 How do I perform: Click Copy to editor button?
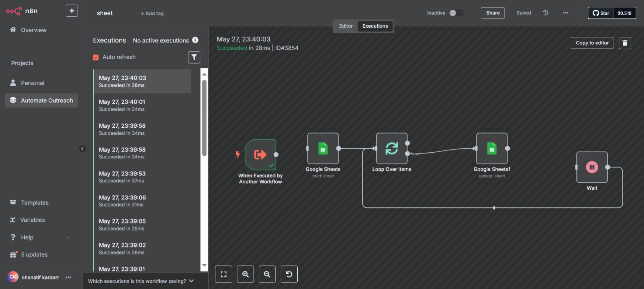(592, 43)
